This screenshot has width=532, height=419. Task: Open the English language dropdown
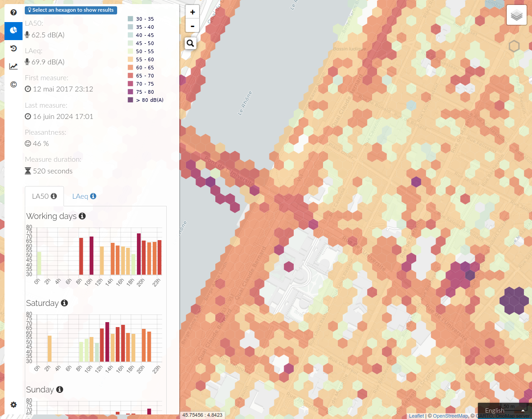[x=505, y=411]
